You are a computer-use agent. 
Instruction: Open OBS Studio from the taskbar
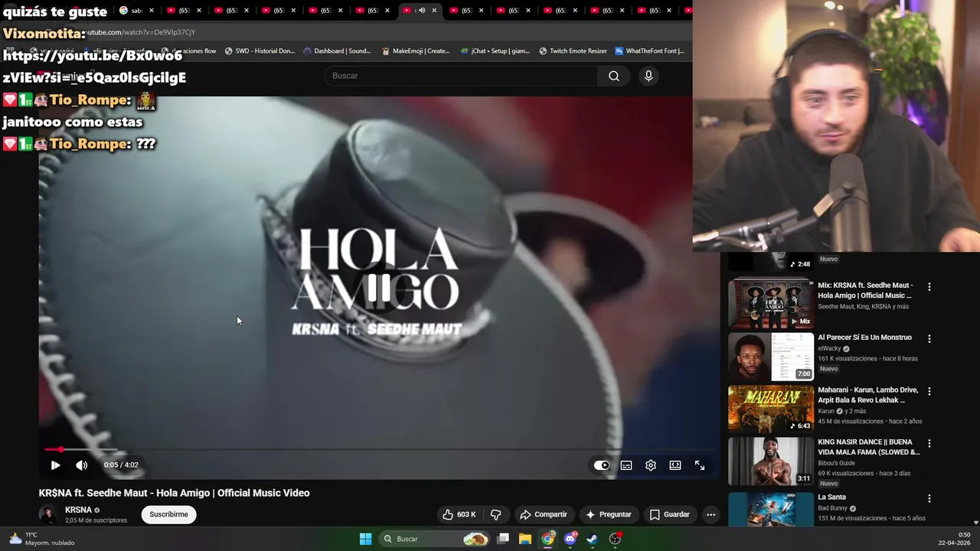tap(615, 539)
